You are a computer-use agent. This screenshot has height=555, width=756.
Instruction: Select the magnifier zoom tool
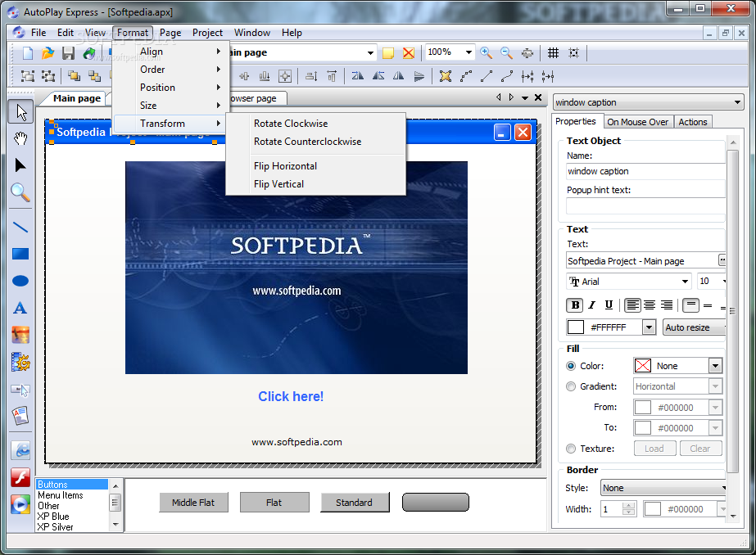coord(20,192)
